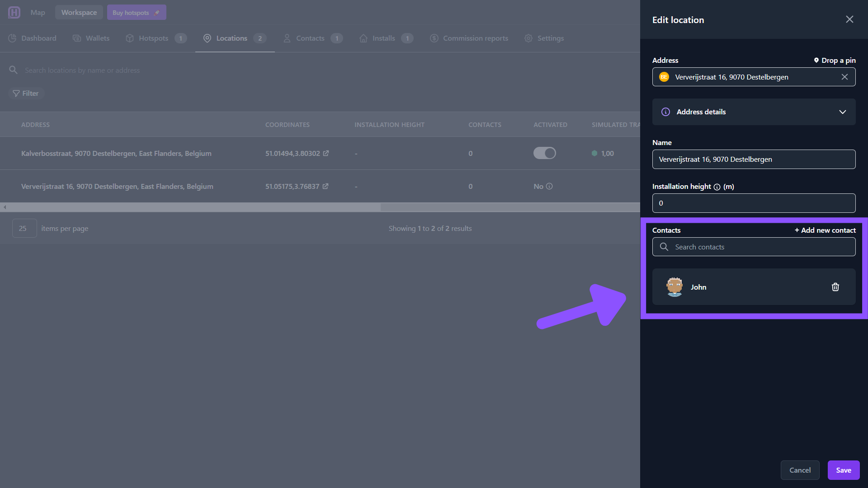The width and height of the screenshot is (868, 488).
Task: Click the info icon next to No
Action: (549, 186)
